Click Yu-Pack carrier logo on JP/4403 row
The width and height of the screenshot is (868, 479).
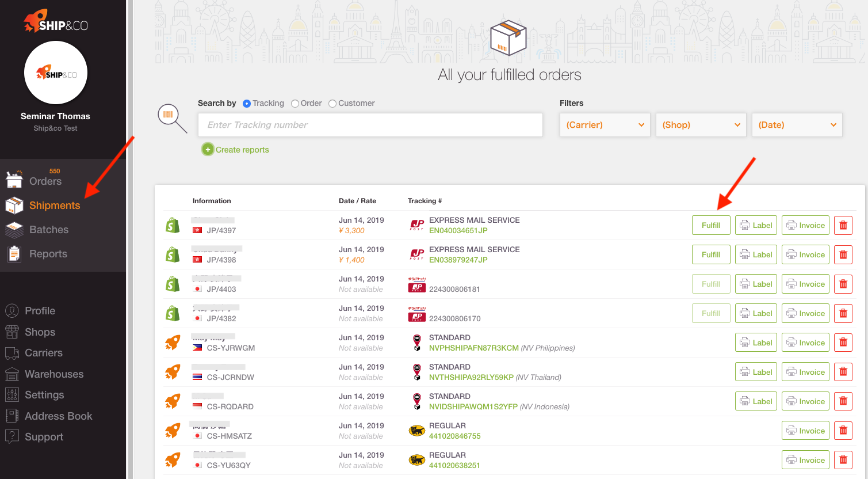click(416, 284)
